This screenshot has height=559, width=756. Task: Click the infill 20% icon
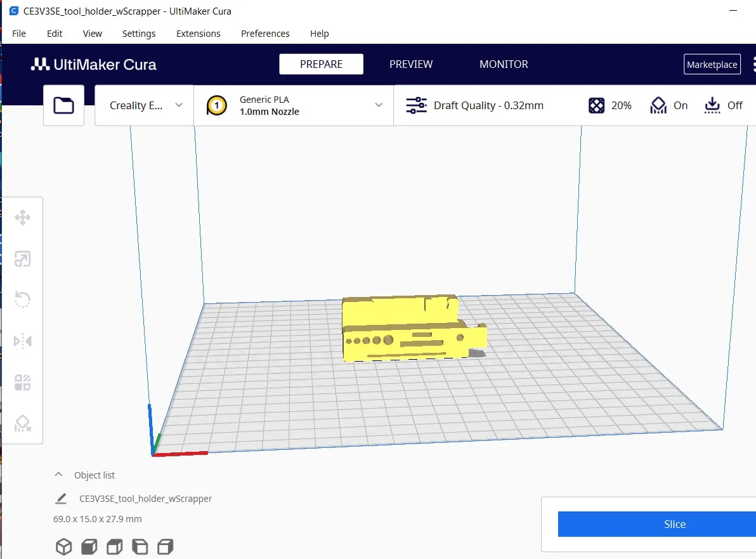[596, 105]
